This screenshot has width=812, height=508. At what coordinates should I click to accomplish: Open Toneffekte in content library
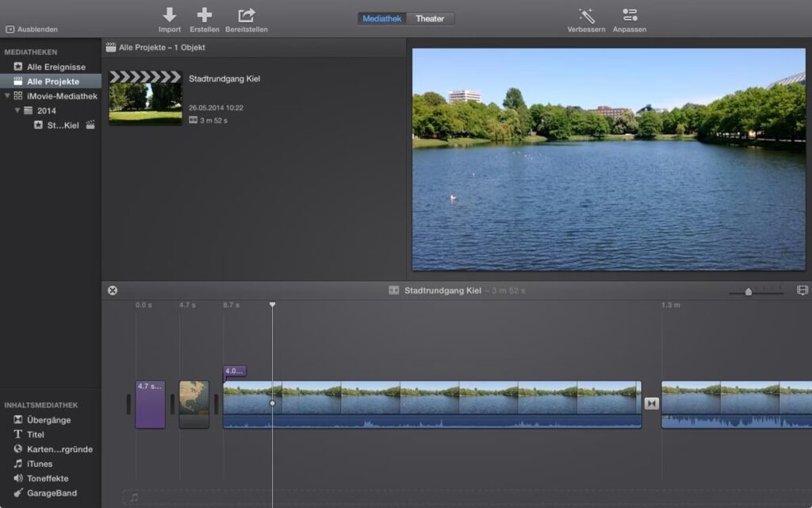coord(48,479)
